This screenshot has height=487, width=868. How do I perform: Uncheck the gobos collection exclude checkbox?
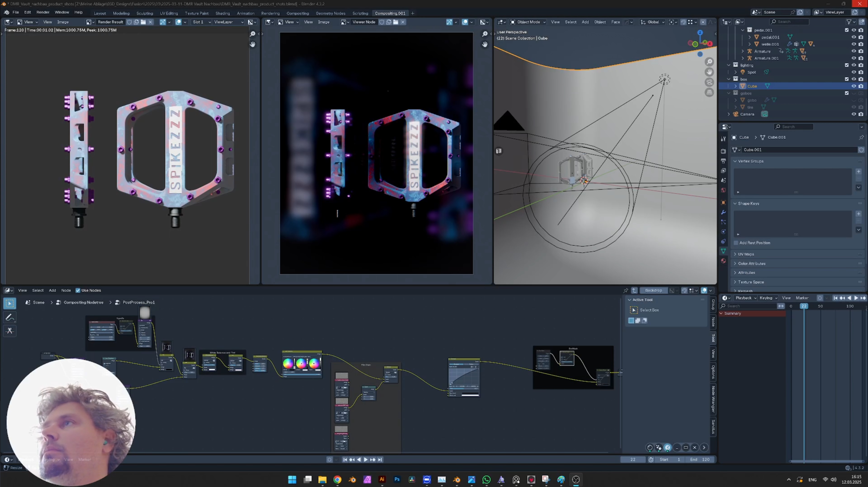click(847, 93)
